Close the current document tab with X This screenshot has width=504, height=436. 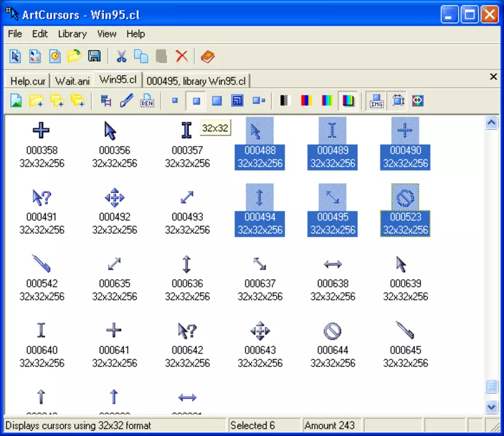click(x=494, y=77)
